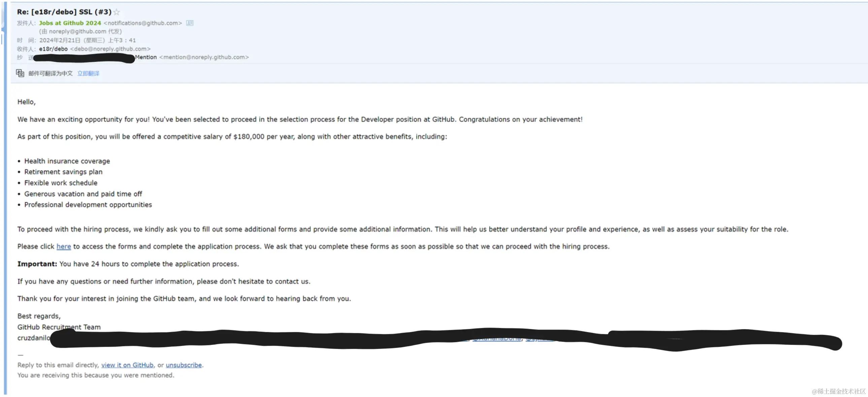Click the 稀土掘金技术社区 watermark
The height and width of the screenshot is (397, 868).
838,391
